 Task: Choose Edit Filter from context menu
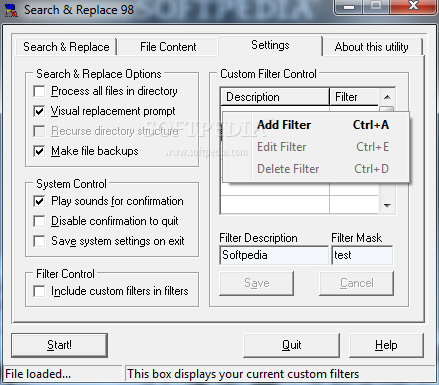tap(315, 147)
